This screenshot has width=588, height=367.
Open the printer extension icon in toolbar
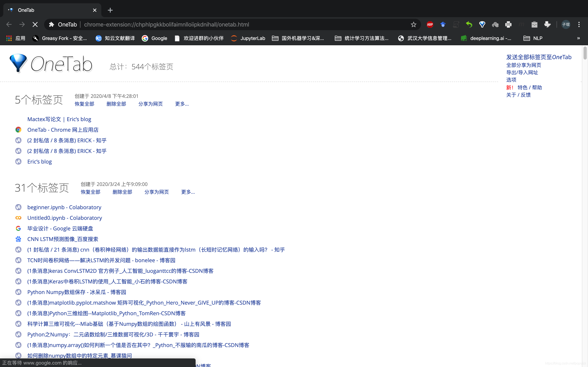click(x=508, y=24)
